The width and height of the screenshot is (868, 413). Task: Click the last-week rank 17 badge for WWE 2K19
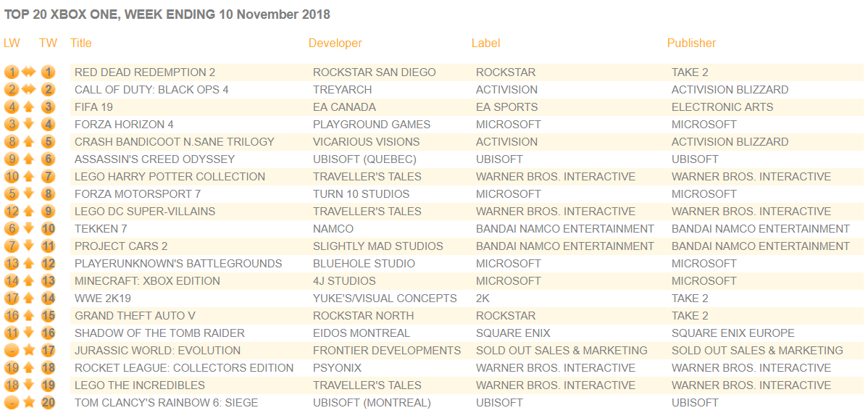(12, 299)
